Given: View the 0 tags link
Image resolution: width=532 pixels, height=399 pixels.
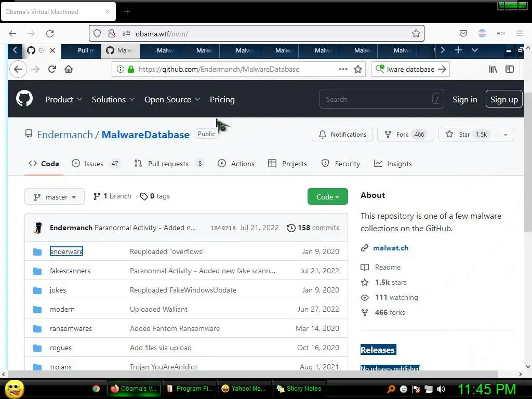Looking at the screenshot, I should [155, 196].
